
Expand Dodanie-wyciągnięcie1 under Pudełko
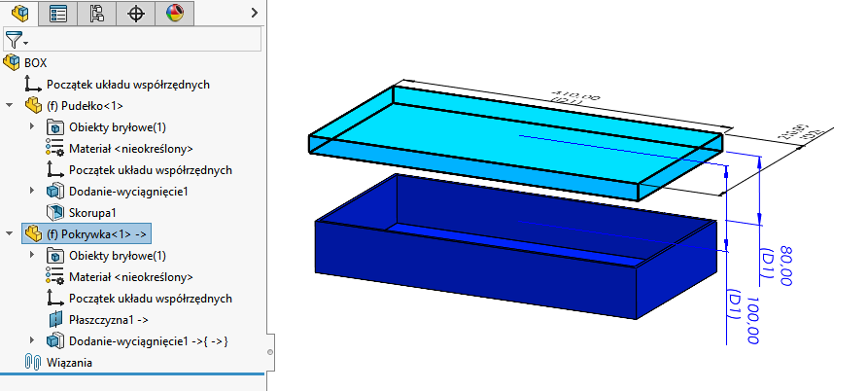pos(32,192)
